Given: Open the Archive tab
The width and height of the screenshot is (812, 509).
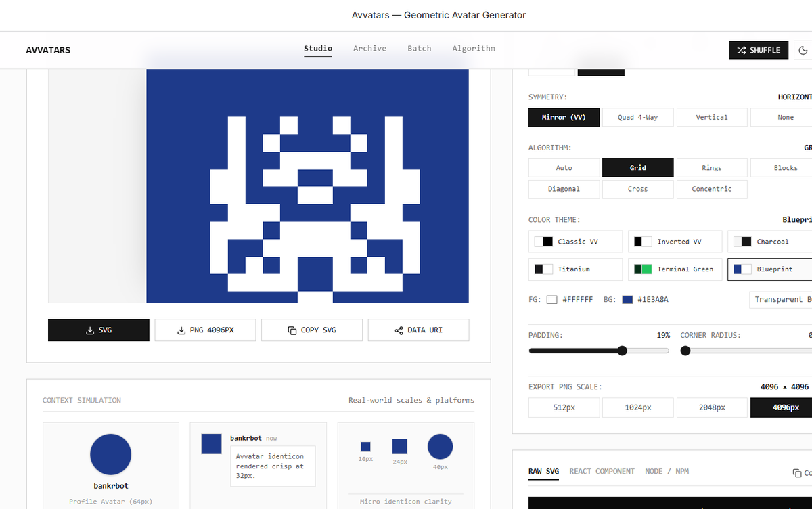Looking at the screenshot, I should coord(370,49).
